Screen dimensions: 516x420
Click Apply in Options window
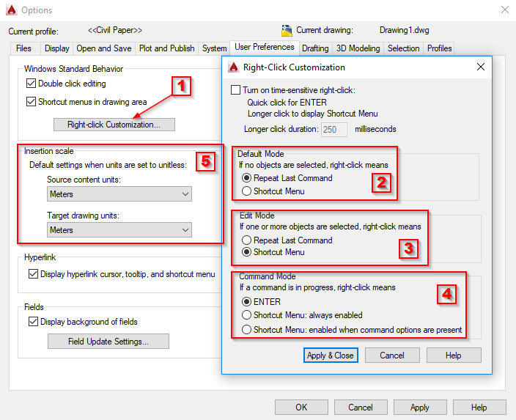pos(420,407)
